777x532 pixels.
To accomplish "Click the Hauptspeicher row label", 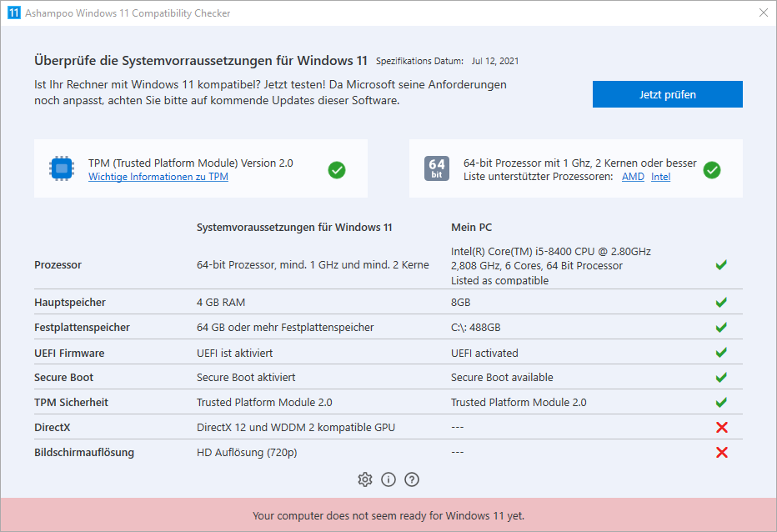I will point(70,303).
